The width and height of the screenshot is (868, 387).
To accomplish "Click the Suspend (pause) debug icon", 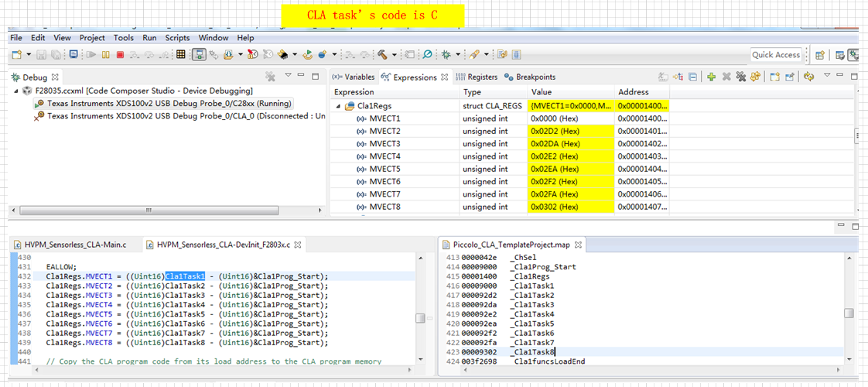I will tap(106, 55).
